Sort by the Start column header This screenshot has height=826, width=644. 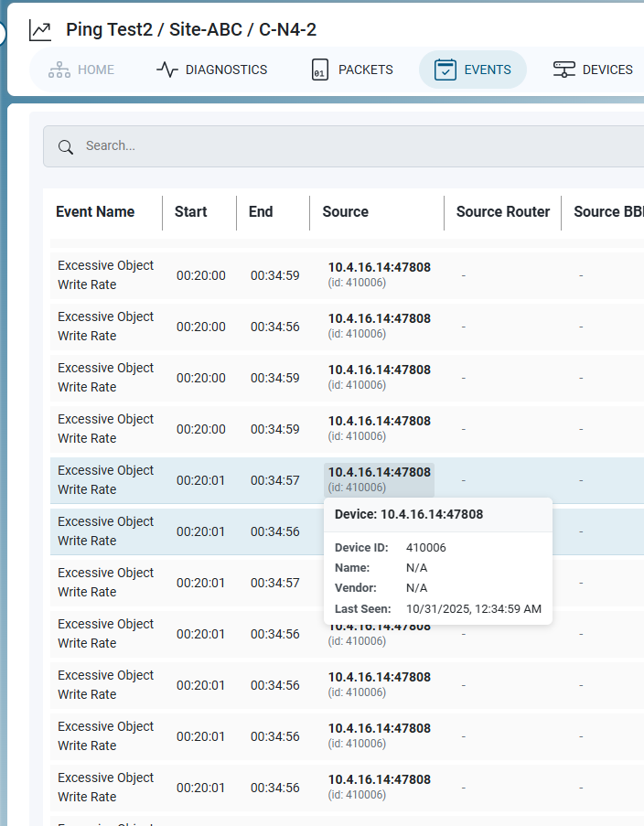pyautogui.click(x=191, y=212)
